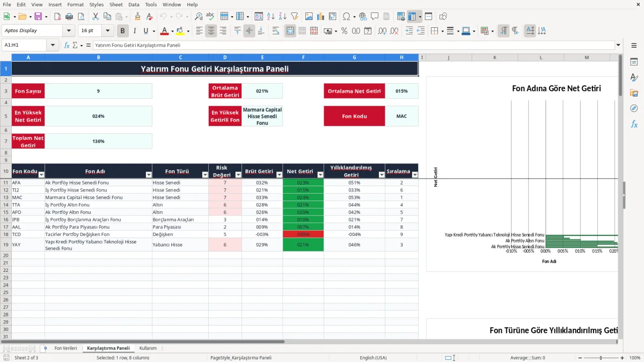The height and width of the screenshot is (362, 644).
Task: Click the English (USA) language status
Action: pos(373,358)
